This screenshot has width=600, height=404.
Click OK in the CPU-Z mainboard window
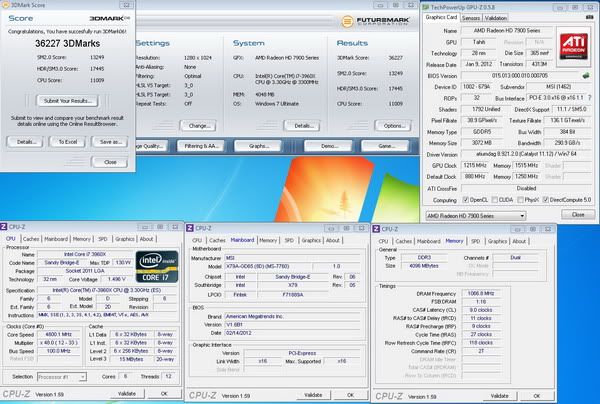pyautogui.click(x=351, y=395)
